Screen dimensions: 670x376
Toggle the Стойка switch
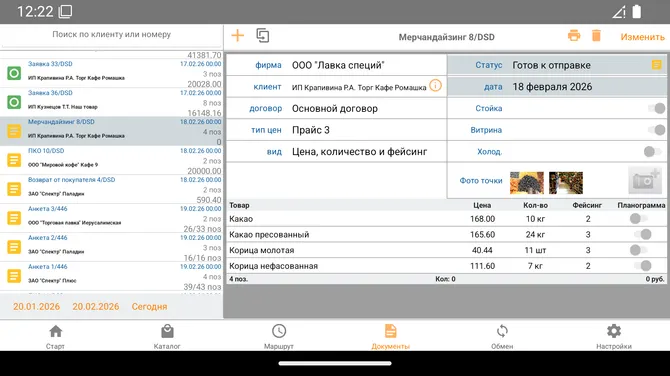tap(656, 108)
